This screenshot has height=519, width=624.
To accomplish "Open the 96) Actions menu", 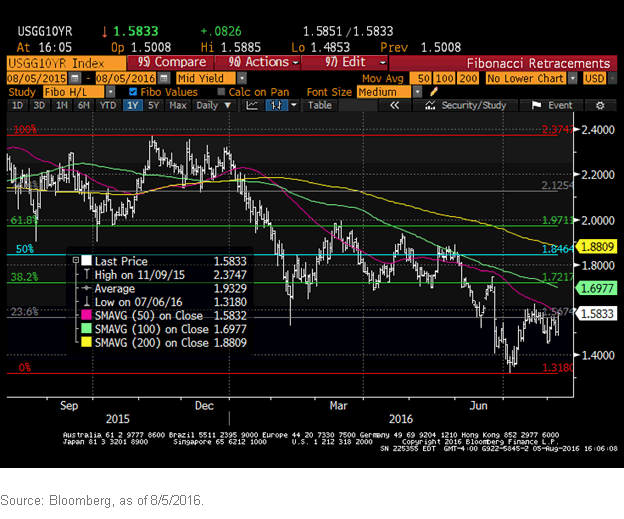I will [257, 62].
